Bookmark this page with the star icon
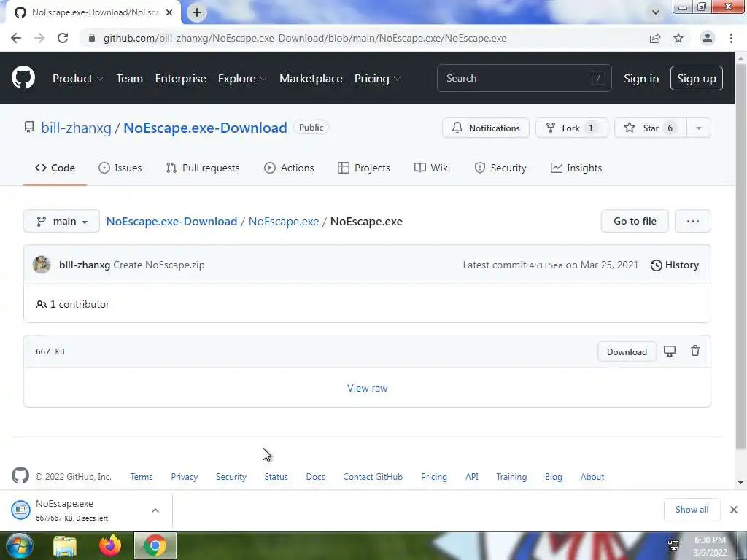This screenshot has width=747, height=560. point(678,38)
